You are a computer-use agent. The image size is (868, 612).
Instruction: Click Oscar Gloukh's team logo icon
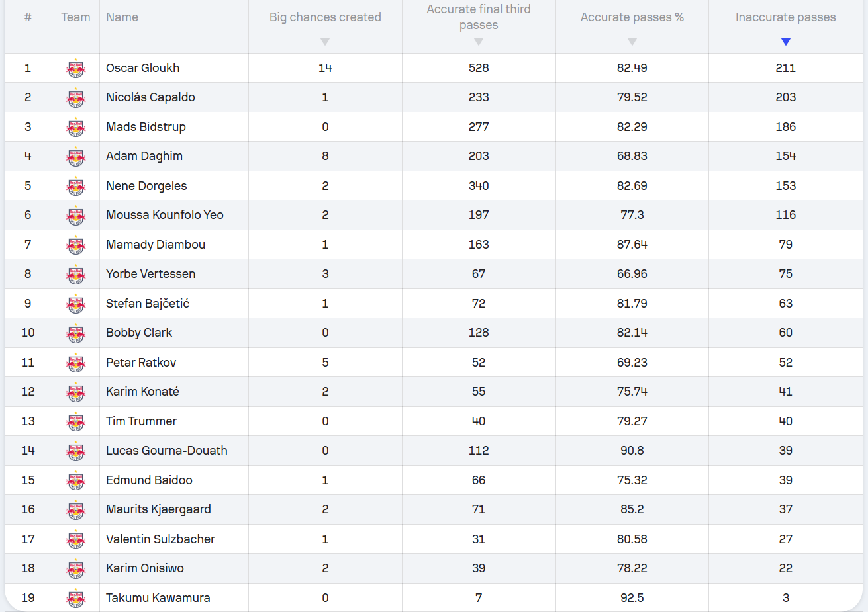click(x=76, y=69)
